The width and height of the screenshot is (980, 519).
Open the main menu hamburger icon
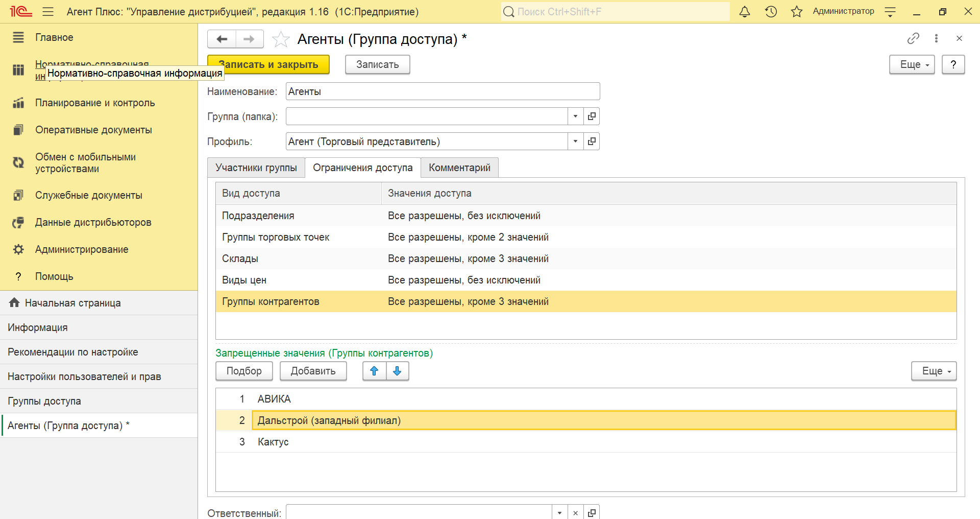[x=48, y=11]
